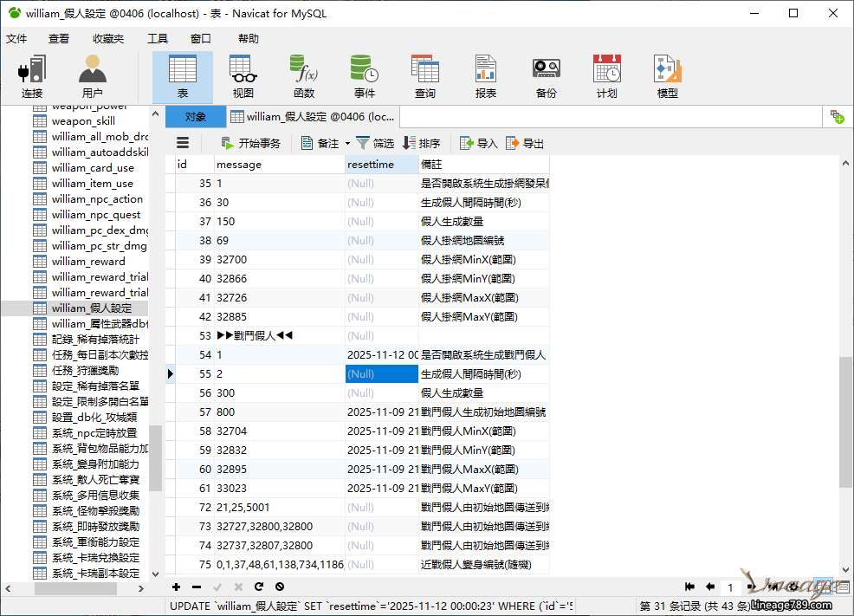Image resolution: width=854 pixels, height=616 pixels.
Task: Open the 备注 dropdown arrow
Action: point(347,144)
